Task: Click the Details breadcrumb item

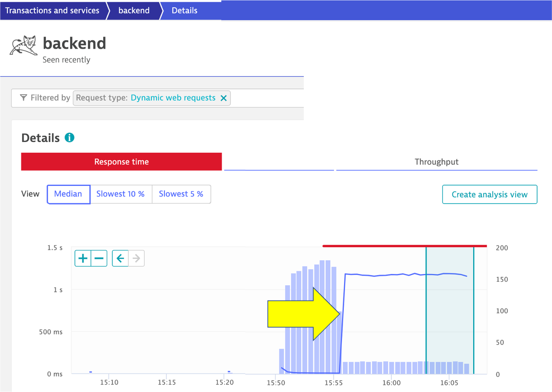Action: point(184,10)
